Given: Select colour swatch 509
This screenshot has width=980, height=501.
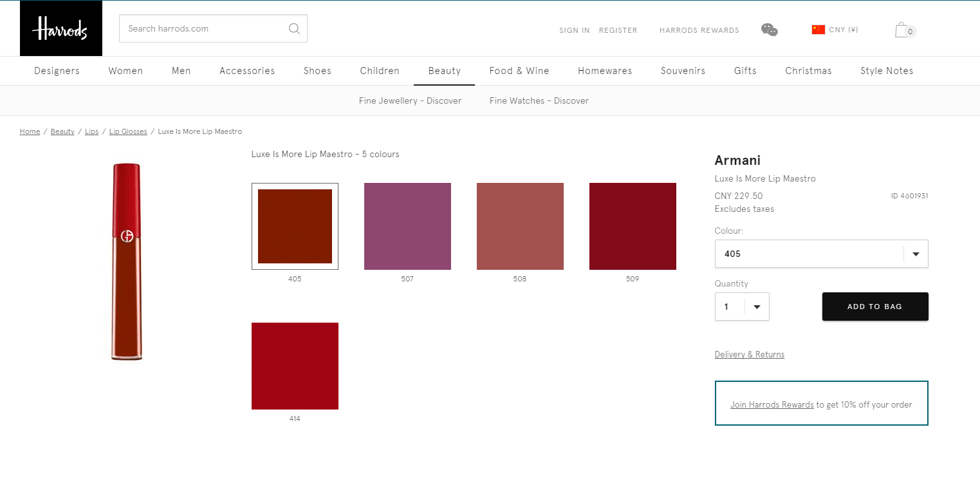Looking at the screenshot, I should (633, 226).
